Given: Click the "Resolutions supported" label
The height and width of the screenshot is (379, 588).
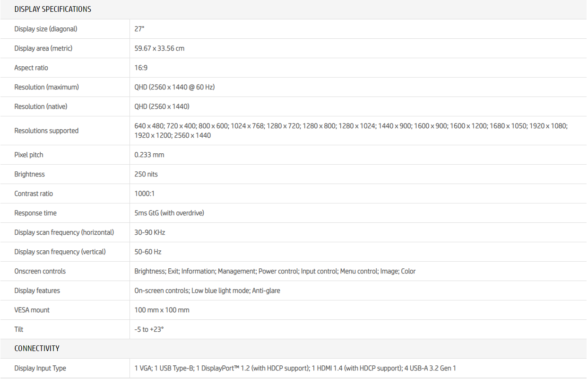Looking at the screenshot, I should click(46, 131).
